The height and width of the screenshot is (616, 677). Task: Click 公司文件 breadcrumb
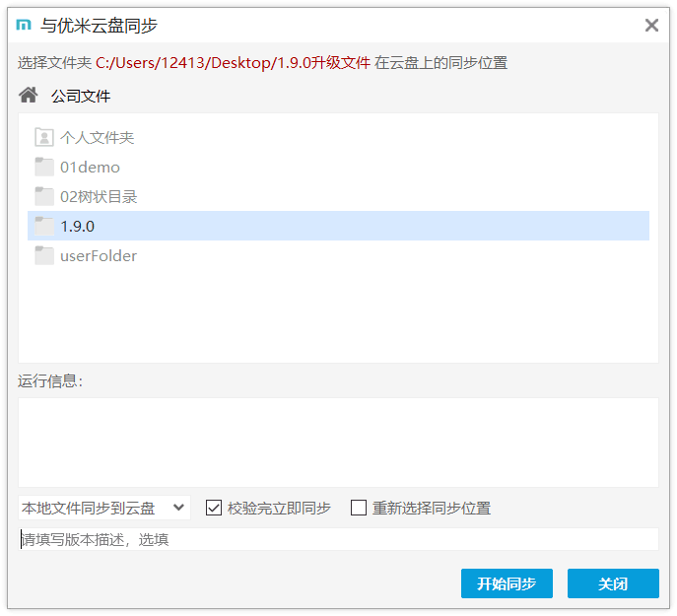81,96
